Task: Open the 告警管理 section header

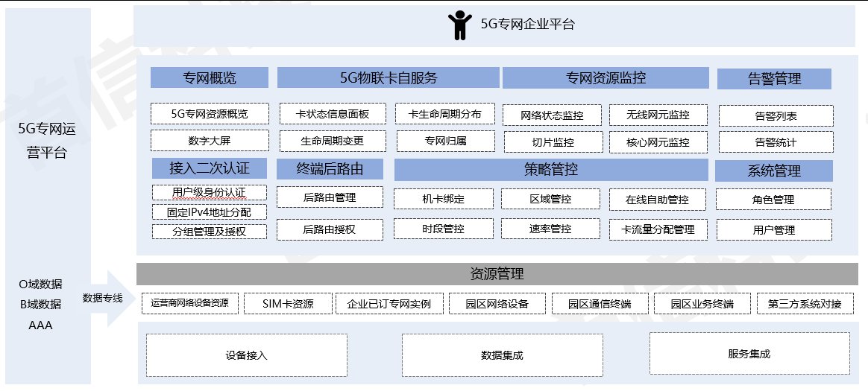Action: [773, 78]
